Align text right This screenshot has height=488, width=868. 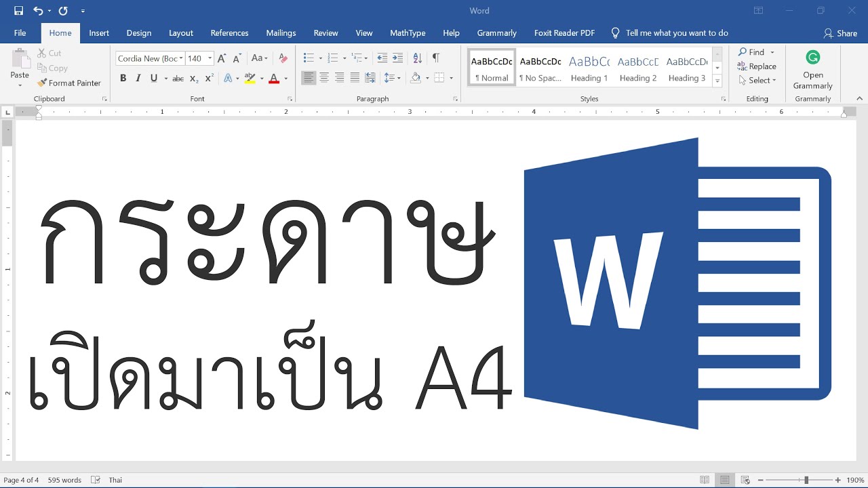coord(339,78)
